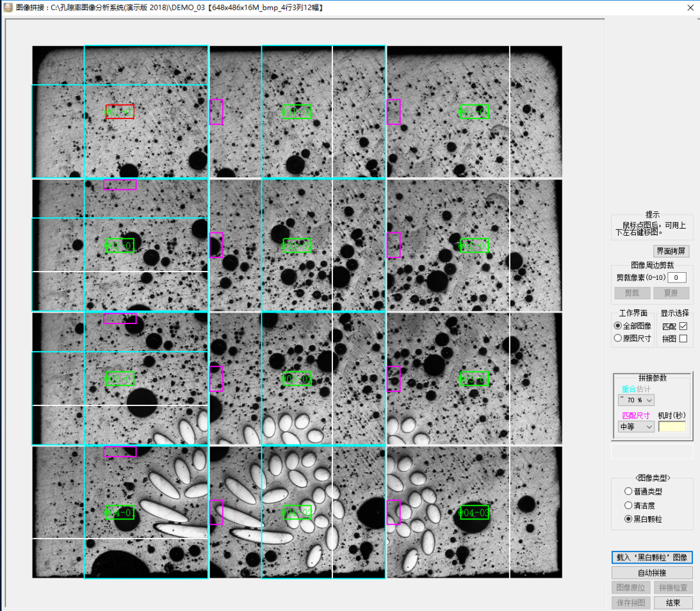This screenshot has height=611, width=700.
Task: Click the 剪裁像素 (0-10) input field
Action: [677, 277]
